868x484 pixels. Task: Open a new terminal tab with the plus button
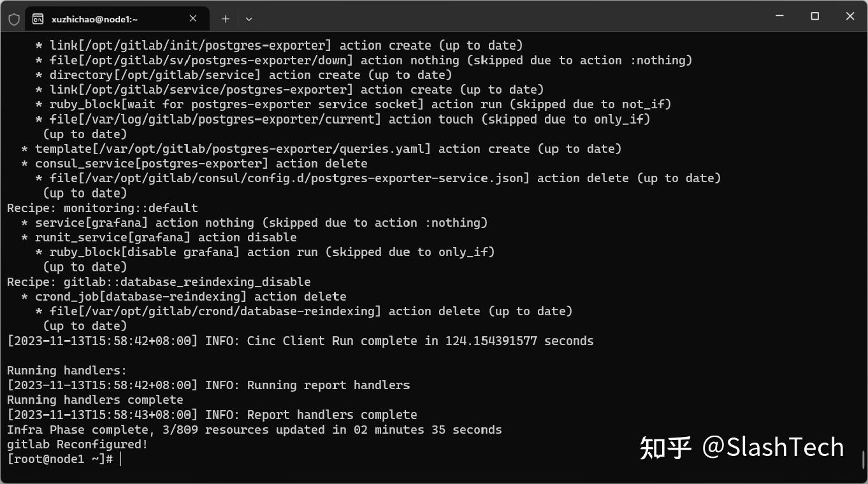pyautogui.click(x=225, y=18)
